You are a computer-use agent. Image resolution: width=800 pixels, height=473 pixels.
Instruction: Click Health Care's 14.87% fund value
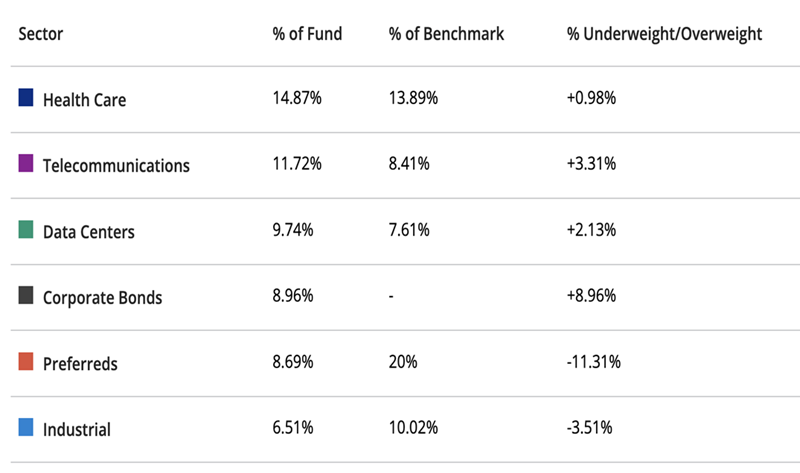tap(297, 99)
